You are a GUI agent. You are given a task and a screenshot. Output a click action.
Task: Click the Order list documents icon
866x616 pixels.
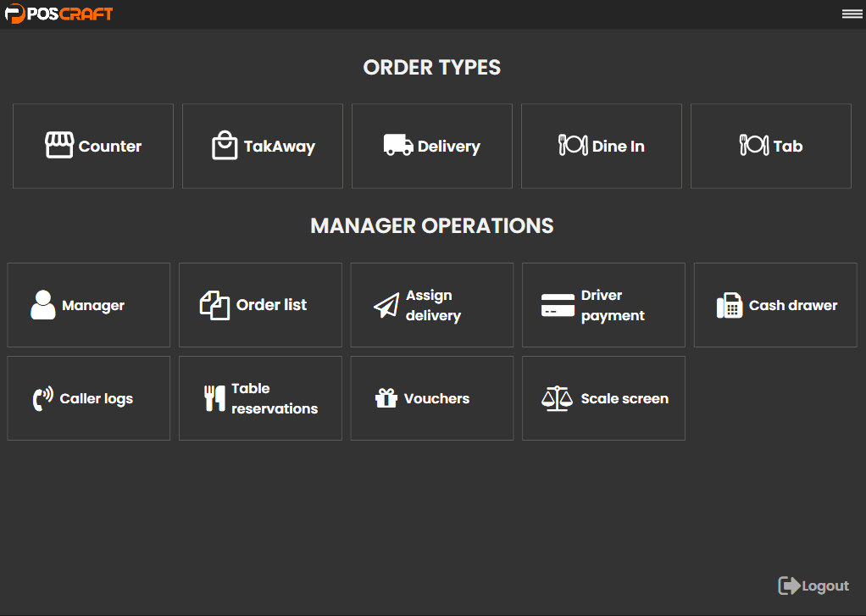[214, 305]
